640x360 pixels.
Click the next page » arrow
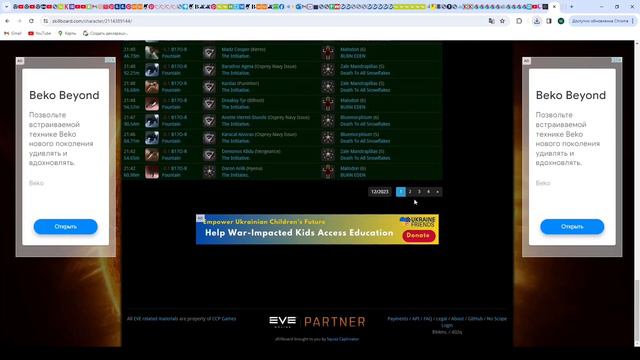(438, 192)
